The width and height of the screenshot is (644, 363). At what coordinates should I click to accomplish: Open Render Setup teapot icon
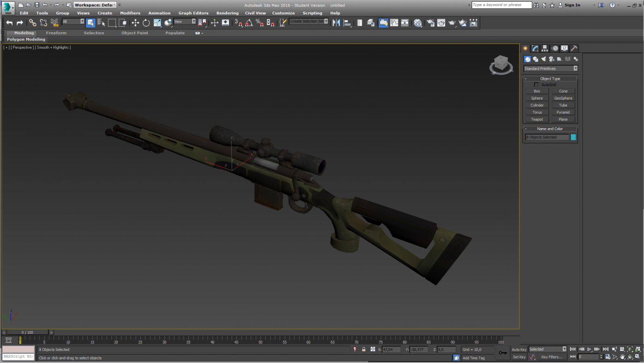point(430,23)
